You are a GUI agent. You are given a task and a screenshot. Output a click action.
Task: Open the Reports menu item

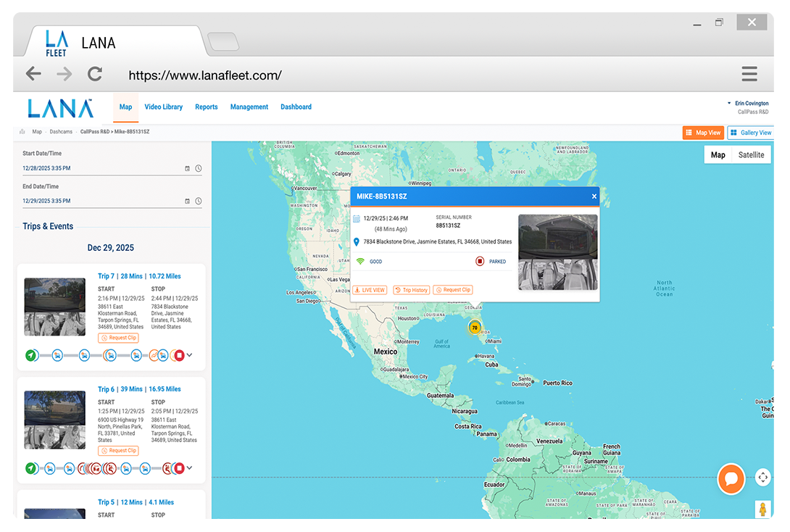[206, 107]
